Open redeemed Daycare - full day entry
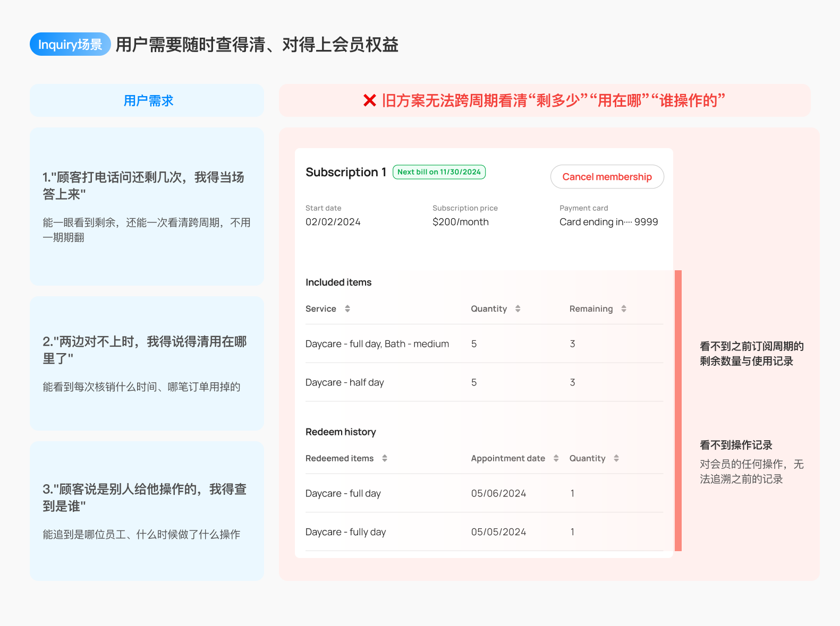Image resolution: width=840 pixels, height=626 pixels. point(484,493)
